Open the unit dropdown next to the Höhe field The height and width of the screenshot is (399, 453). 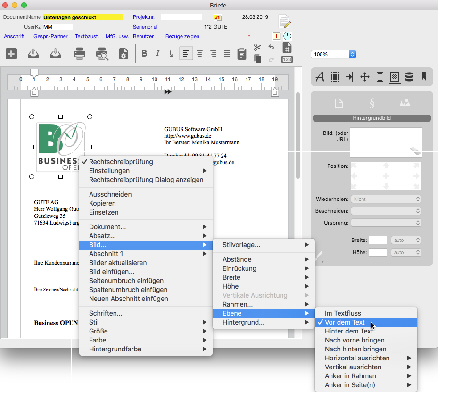click(x=406, y=252)
